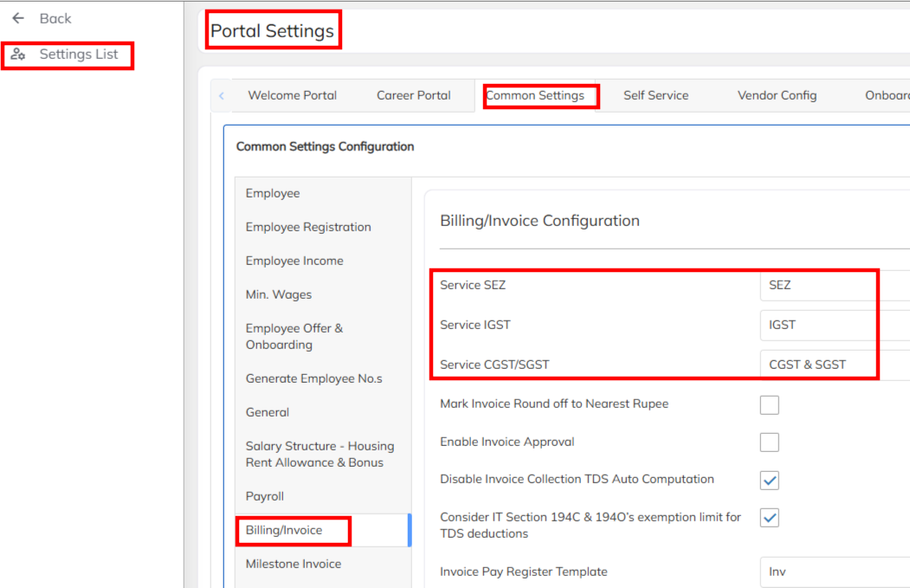Uncheck Disable Invoice Collection TDS Auto Computation
Screen dimensions: 910x588
(769, 480)
